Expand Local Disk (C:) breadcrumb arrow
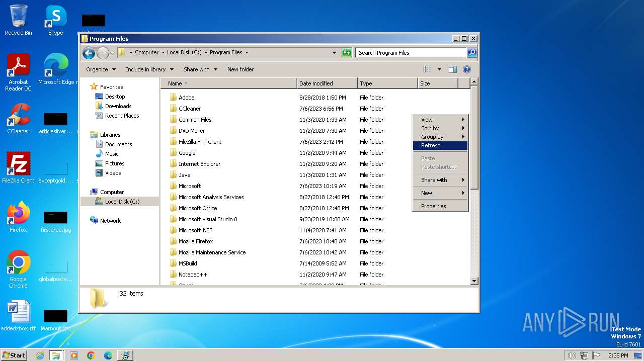Image resolution: width=644 pixels, height=362 pixels. pos(206,53)
